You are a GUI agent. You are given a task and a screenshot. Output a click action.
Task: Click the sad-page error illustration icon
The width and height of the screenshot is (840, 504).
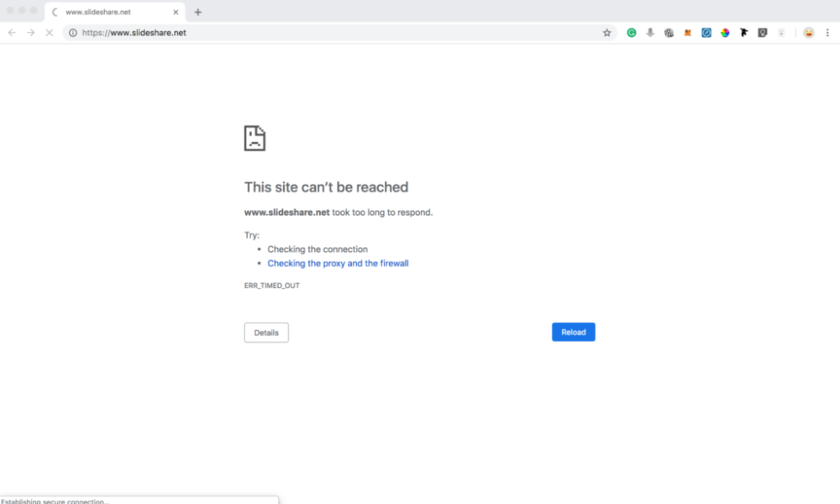click(255, 137)
